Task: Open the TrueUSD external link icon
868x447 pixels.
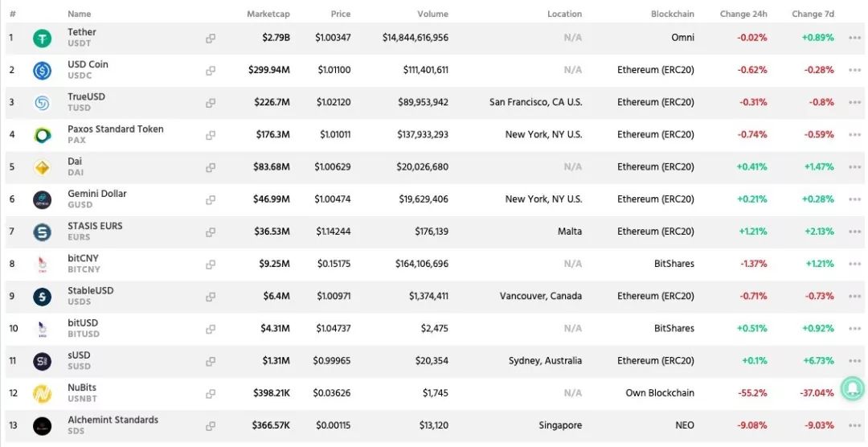Action: coord(211,103)
